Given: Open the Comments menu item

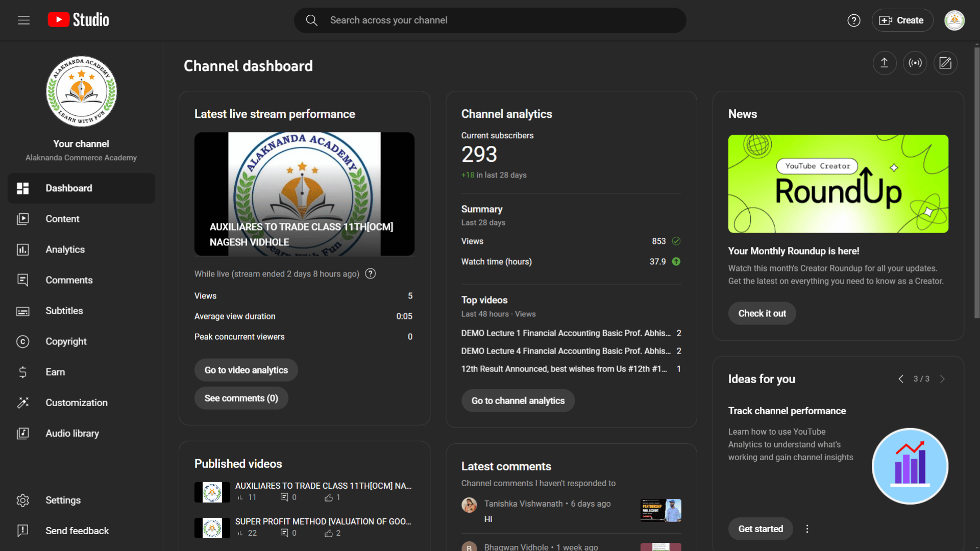Looking at the screenshot, I should 81,280.
